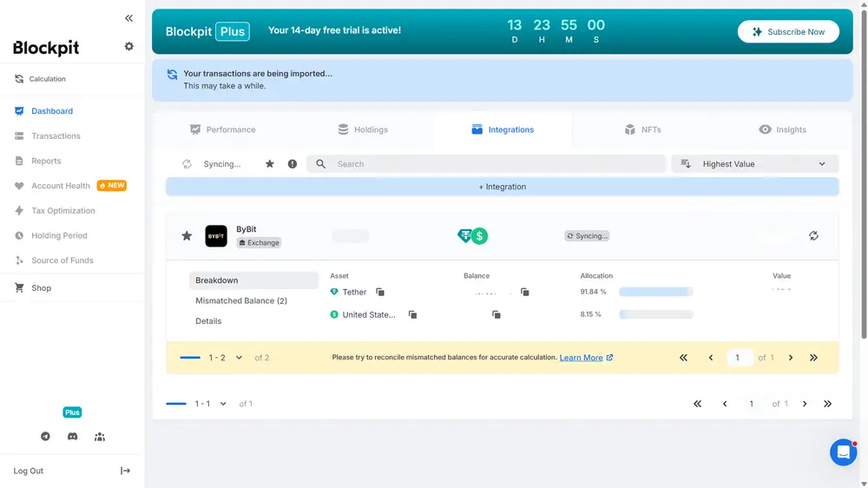
Task: Toggle favorites star filter in toolbar
Action: [x=270, y=164]
